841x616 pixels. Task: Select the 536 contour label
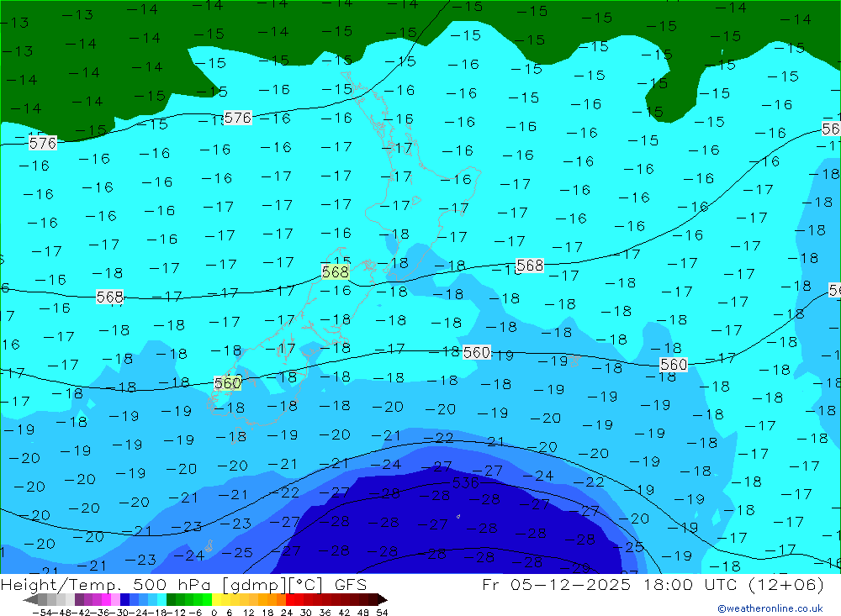465,482
